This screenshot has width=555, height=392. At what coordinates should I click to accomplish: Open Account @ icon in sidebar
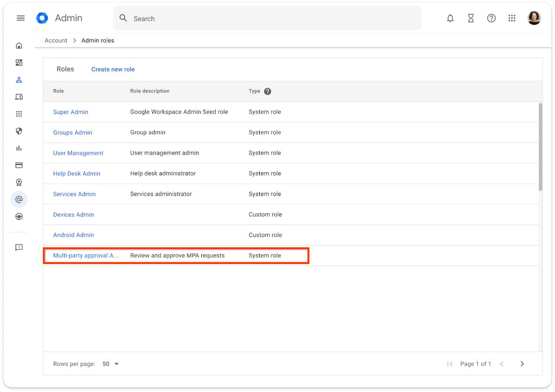tap(19, 199)
